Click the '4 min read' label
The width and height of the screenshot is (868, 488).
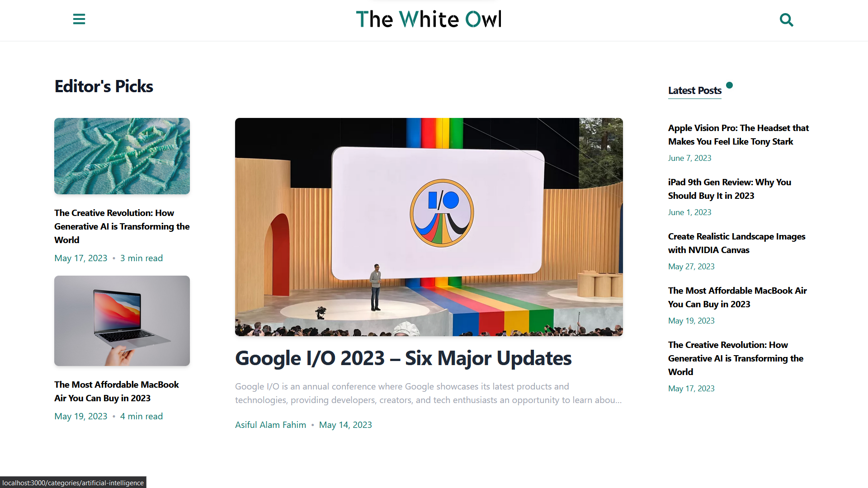[x=142, y=416]
